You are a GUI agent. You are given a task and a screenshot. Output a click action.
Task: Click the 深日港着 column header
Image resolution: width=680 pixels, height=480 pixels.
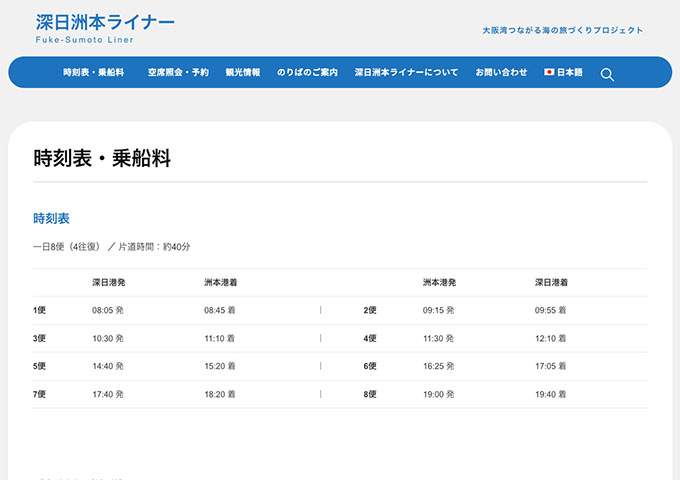tap(551, 283)
